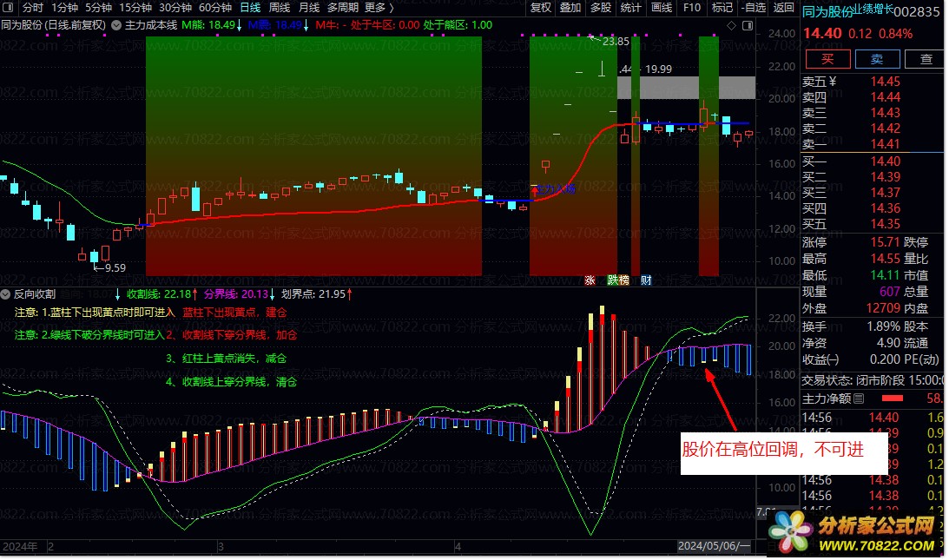Open the 多周期 multi-period view
Viewport: 949px width, 560px height.
(343, 8)
